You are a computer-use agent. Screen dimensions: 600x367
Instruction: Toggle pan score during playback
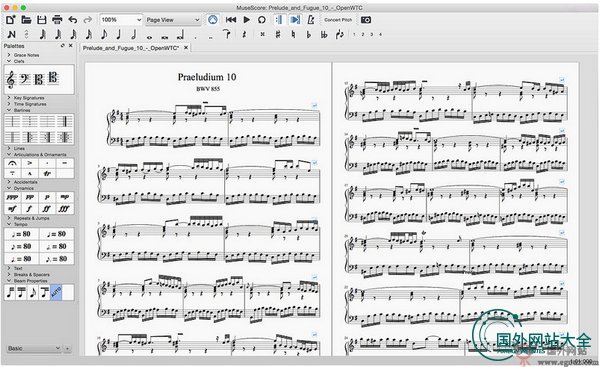click(295, 20)
